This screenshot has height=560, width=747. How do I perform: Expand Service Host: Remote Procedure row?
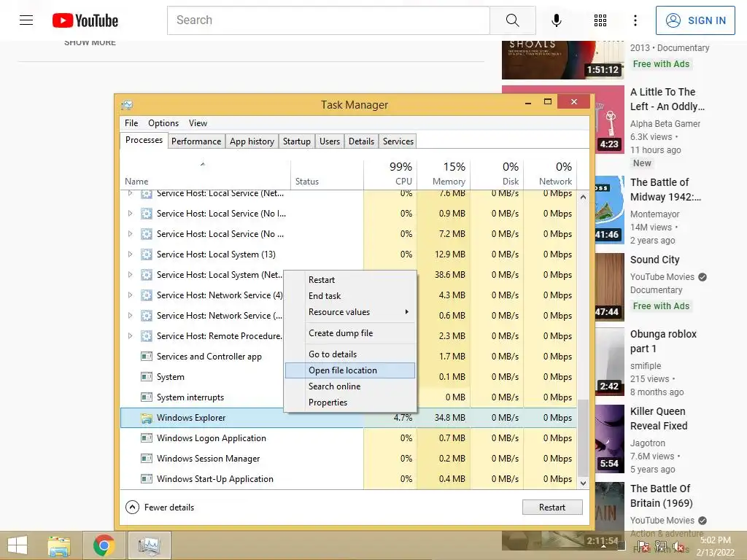[x=130, y=336]
